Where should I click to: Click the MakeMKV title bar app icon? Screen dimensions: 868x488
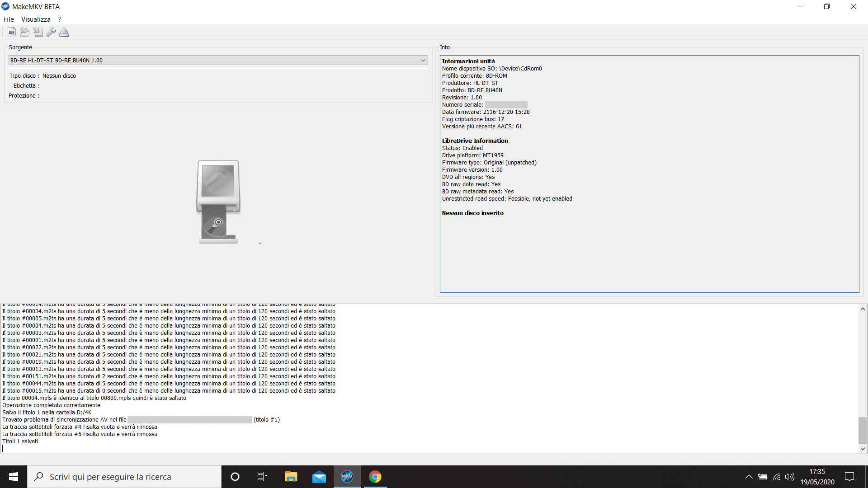[5, 6]
